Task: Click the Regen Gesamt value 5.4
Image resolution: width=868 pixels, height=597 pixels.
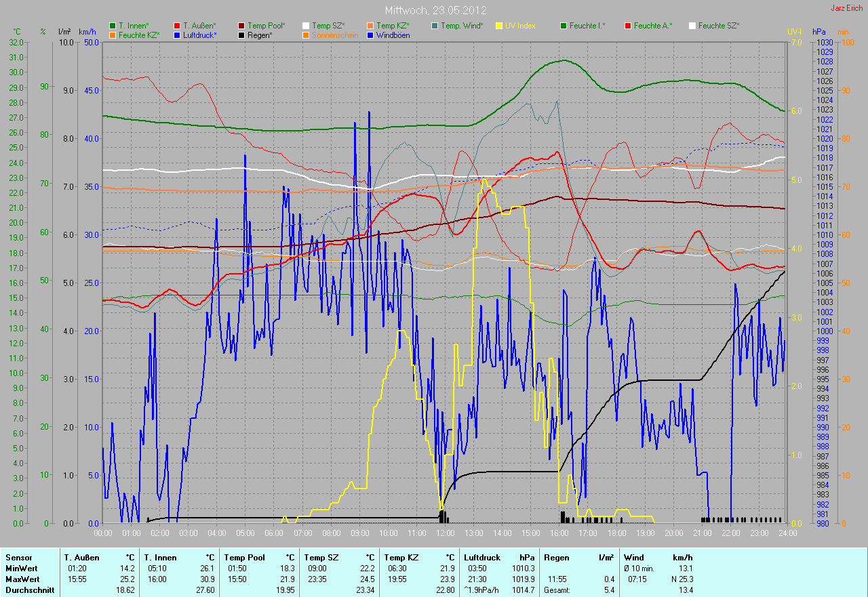Action: [x=609, y=590]
